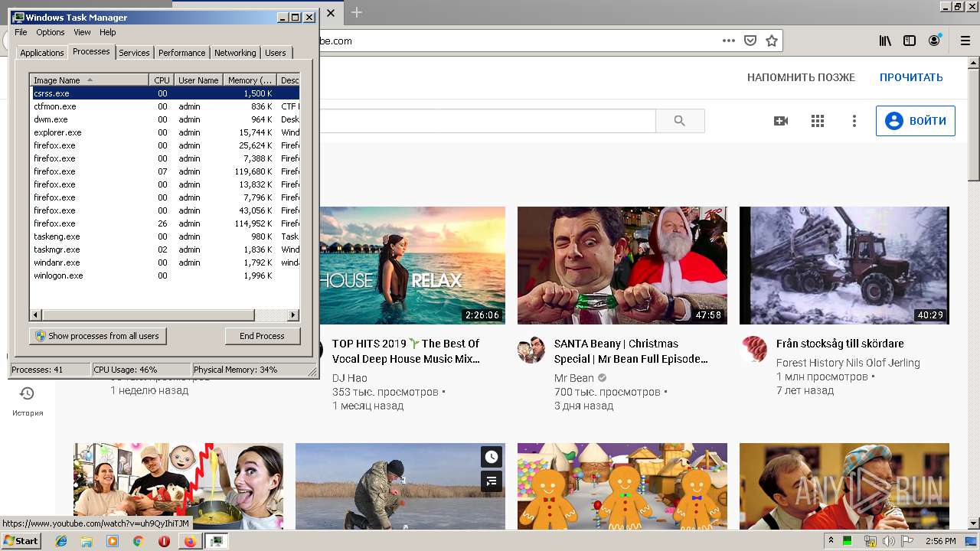Sort processes by User Name column

[198, 80]
